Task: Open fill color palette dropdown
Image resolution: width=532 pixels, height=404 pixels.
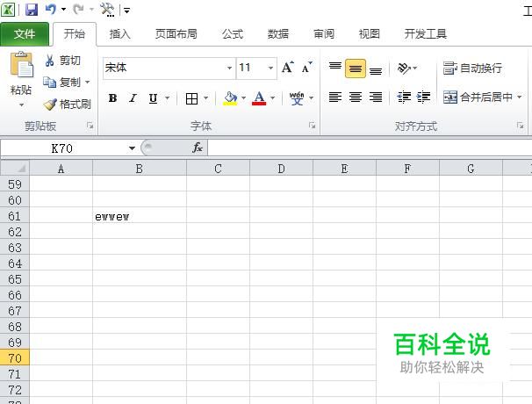Action: [243, 98]
